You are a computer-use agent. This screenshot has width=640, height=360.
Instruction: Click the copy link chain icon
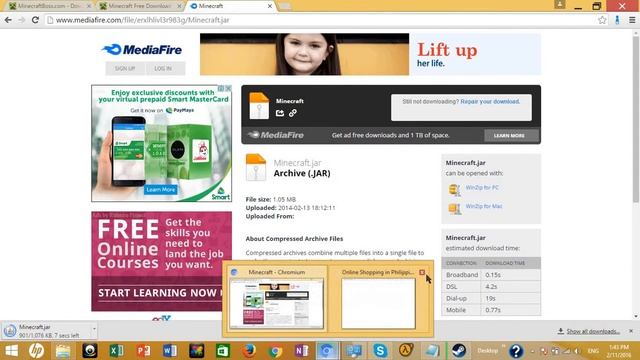[x=293, y=113]
